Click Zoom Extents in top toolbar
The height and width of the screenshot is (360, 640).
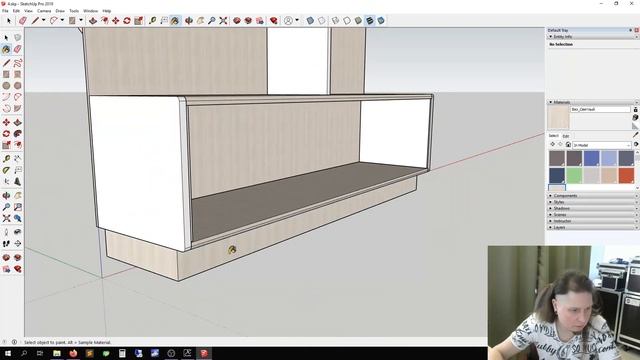point(223,20)
